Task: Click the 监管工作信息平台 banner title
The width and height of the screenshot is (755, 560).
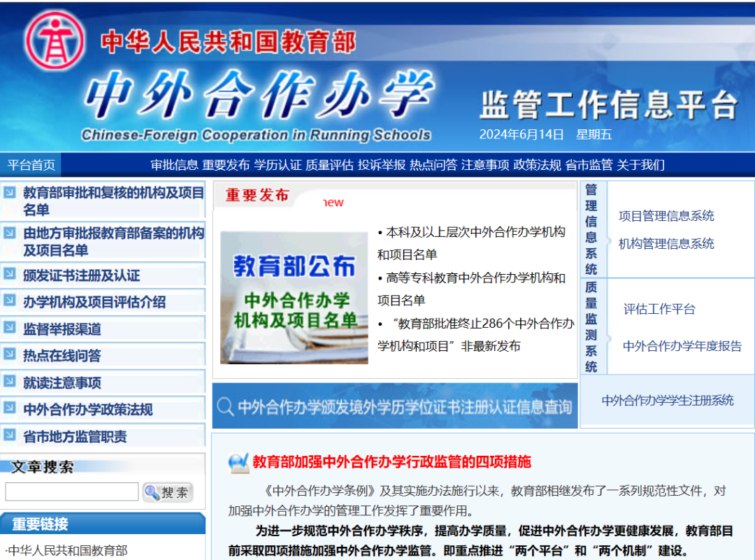Action: (x=609, y=104)
